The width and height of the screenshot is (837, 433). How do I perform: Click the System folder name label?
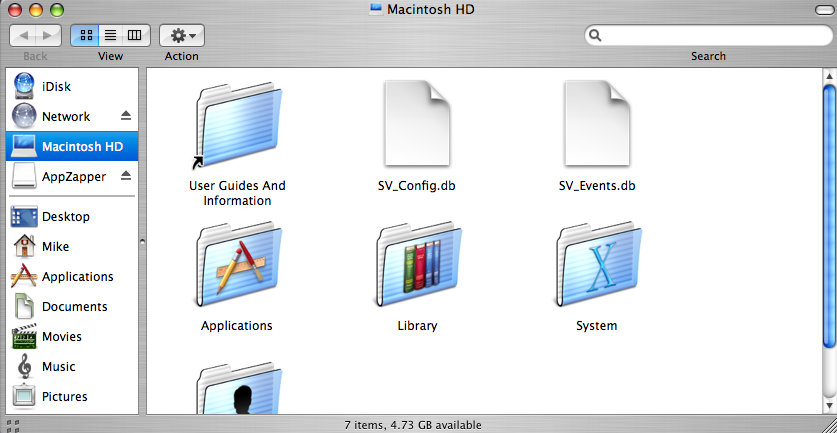597,325
